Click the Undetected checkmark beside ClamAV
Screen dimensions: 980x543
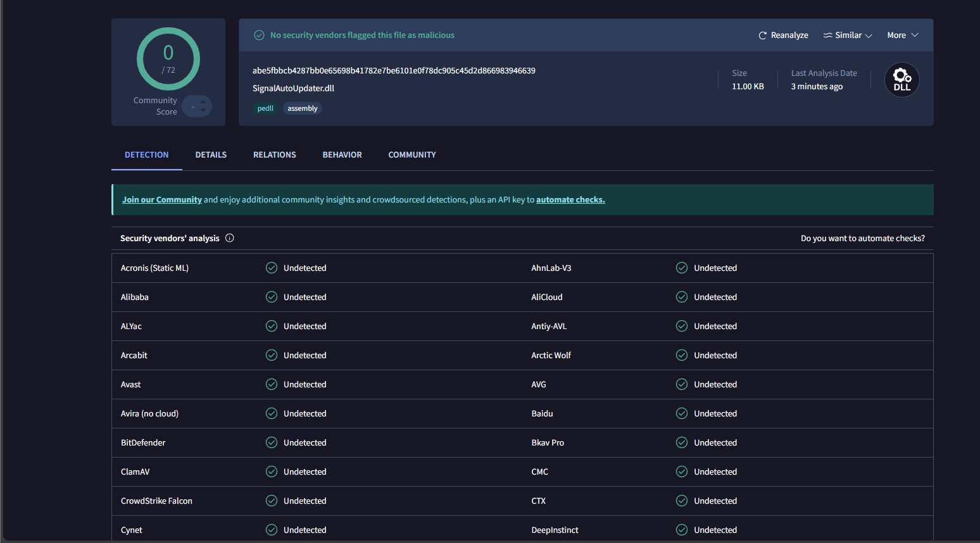(x=272, y=471)
